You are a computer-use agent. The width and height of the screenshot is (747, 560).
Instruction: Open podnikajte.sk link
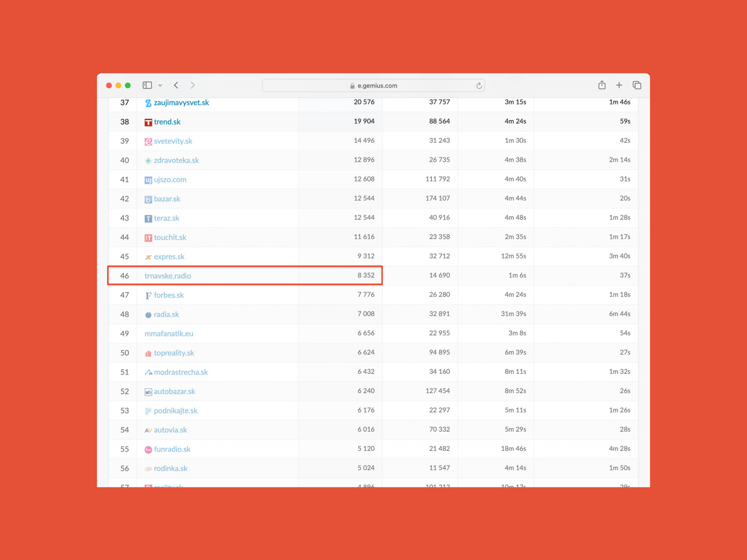(176, 411)
